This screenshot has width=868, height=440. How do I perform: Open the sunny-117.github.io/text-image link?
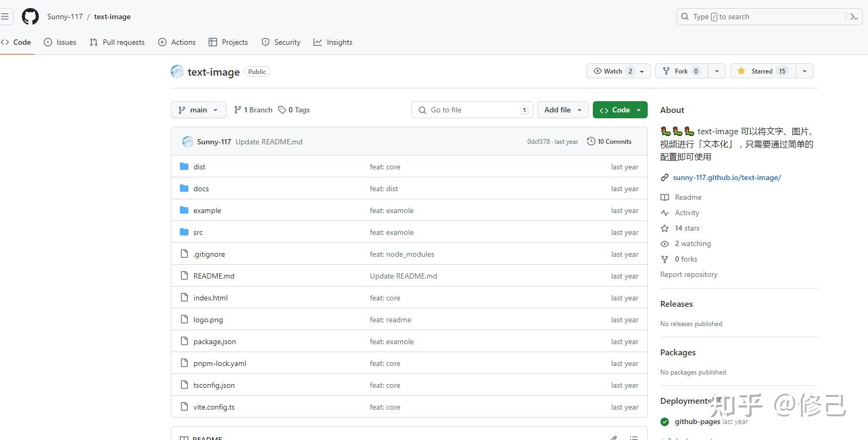[726, 177]
